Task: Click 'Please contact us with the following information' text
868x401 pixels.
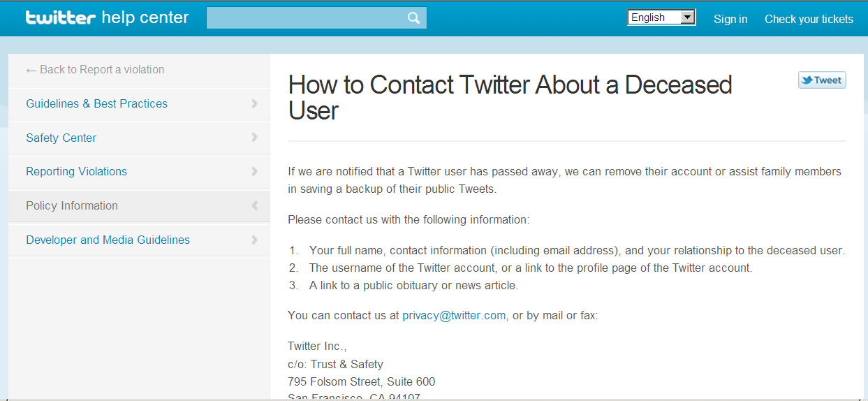Action: coord(409,220)
